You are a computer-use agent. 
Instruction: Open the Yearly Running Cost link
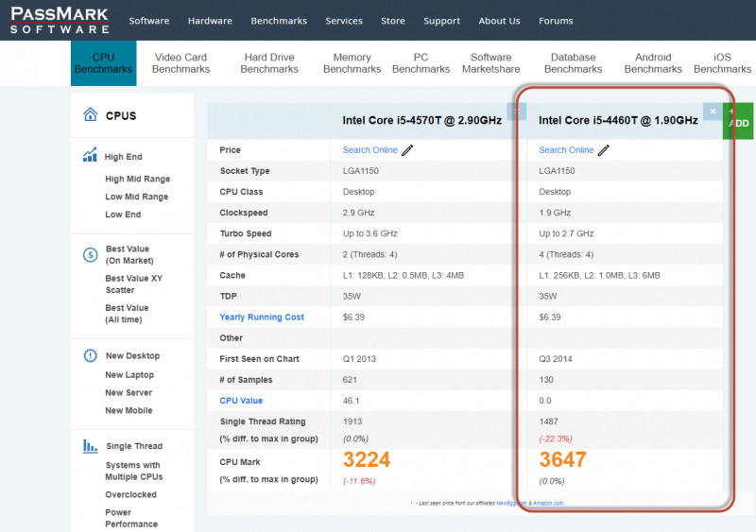tap(262, 317)
